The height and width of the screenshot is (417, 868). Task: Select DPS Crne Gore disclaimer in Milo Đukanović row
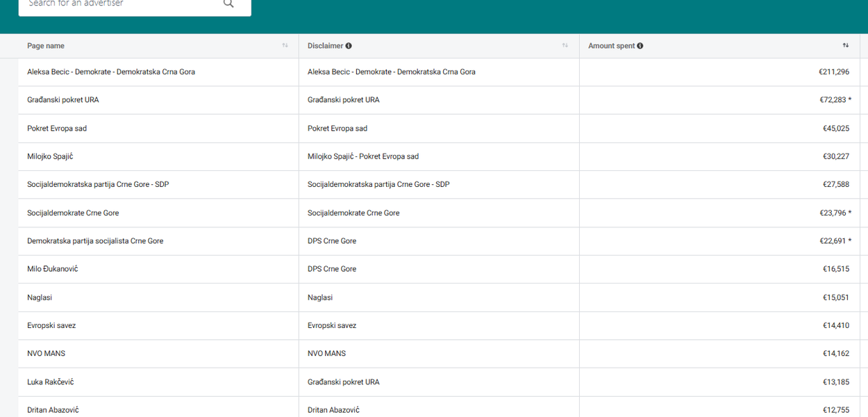[332, 269]
